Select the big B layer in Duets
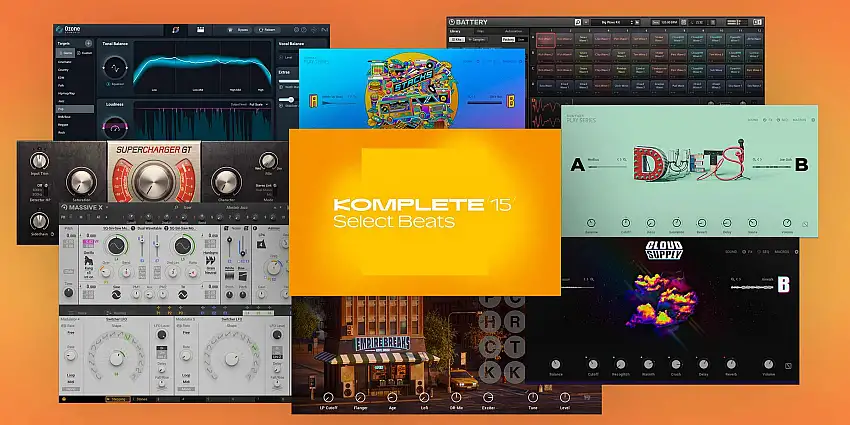 click(801, 165)
